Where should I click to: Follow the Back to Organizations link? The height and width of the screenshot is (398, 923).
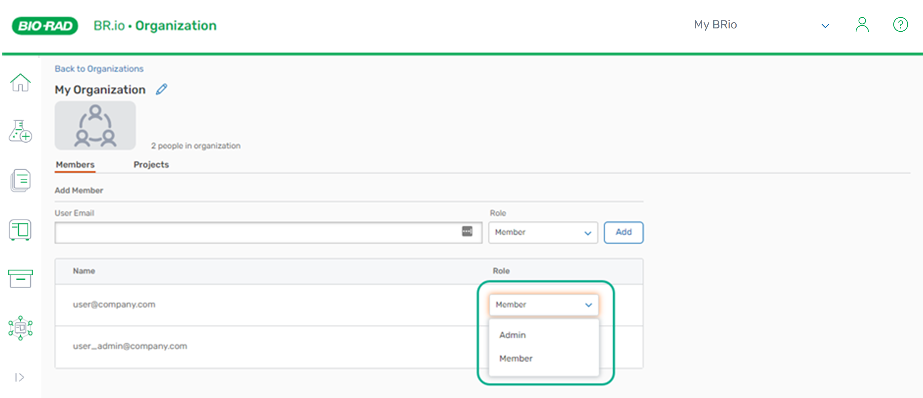pyautogui.click(x=99, y=69)
